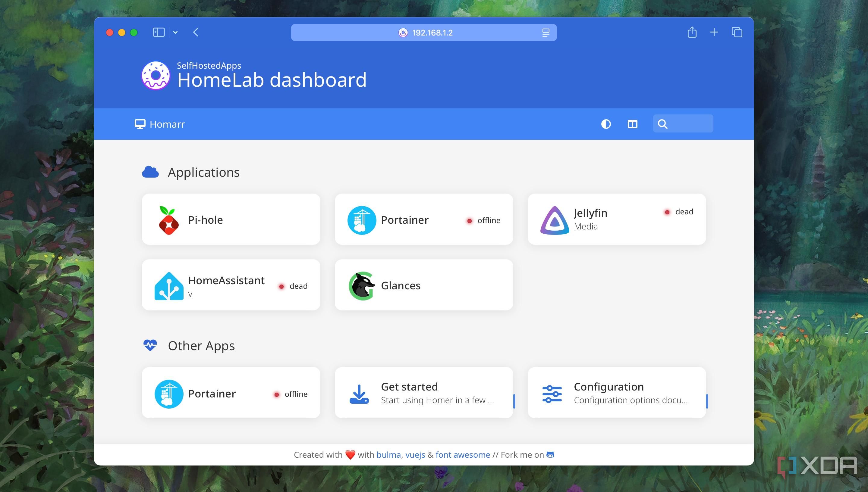Open the Jellyfin Media card

[x=616, y=219]
